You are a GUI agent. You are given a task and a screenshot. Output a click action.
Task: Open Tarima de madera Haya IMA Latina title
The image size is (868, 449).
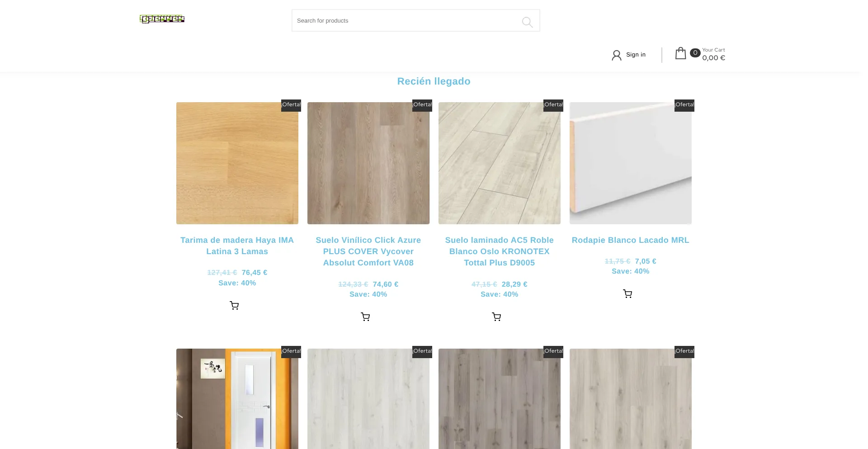click(237, 246)
